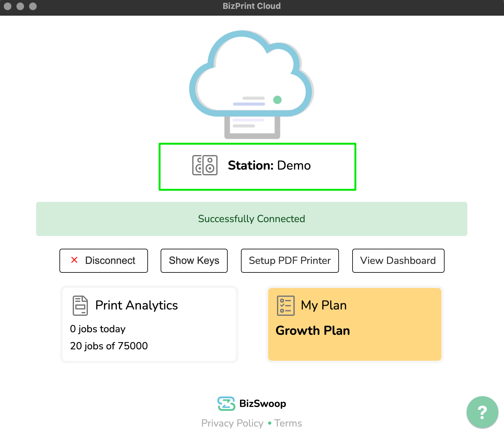Click the My Plan heading

(324, 305)
